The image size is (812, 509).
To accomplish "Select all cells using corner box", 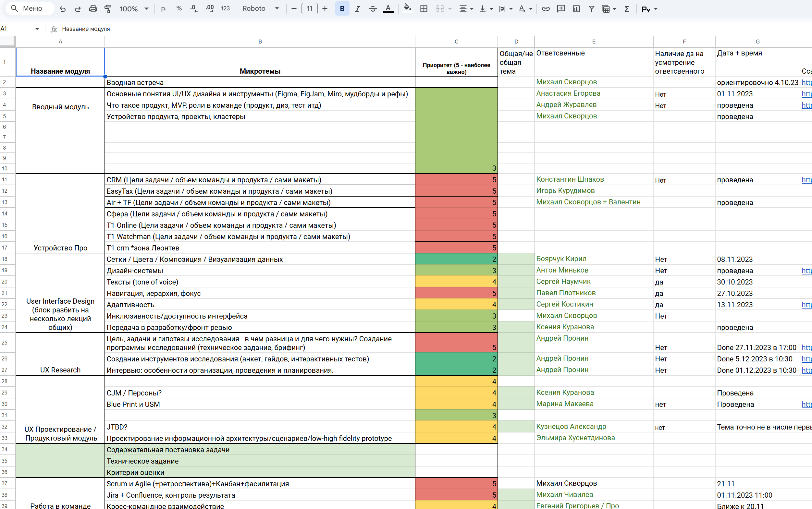I will click(x=7, y=42).
